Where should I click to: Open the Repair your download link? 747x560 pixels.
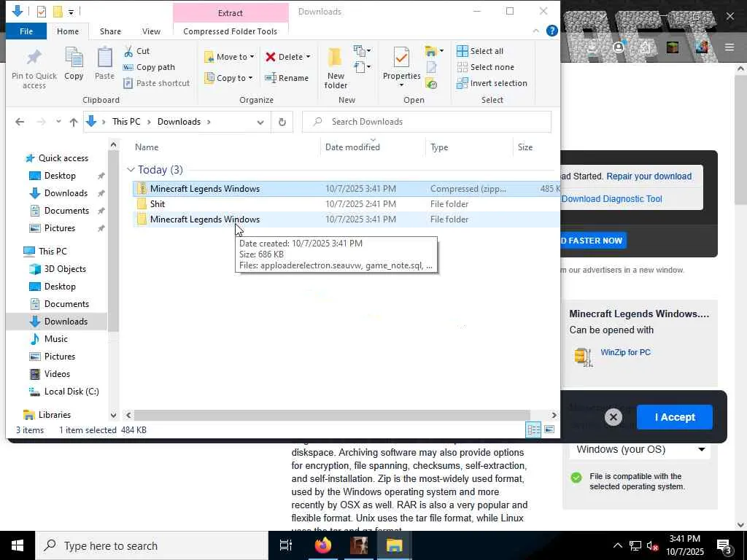pos(649,176)
